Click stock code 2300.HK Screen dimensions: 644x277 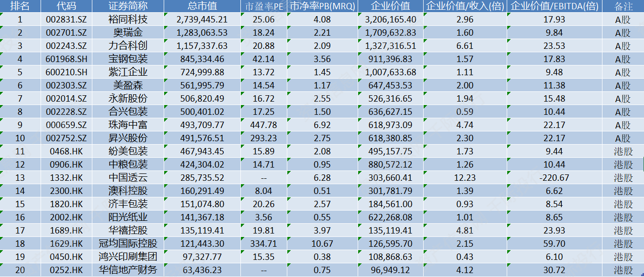66,191
